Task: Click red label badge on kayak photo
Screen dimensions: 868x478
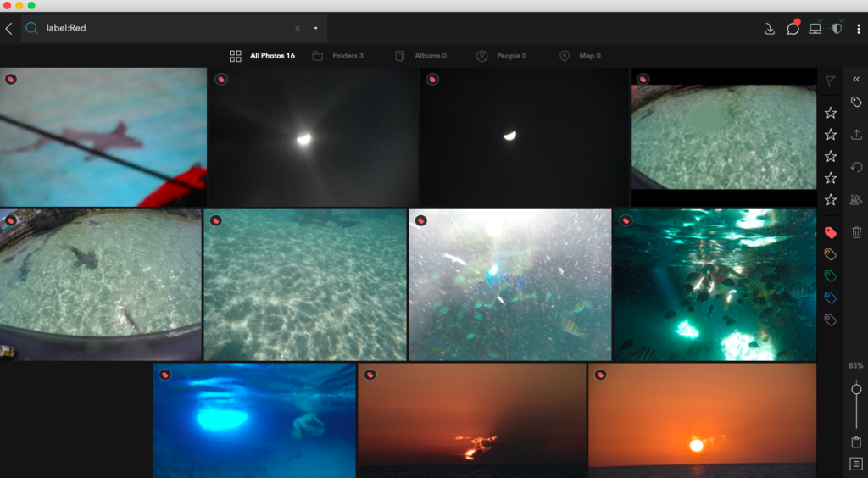Action: pyautogui.click(x=10, y=80)
